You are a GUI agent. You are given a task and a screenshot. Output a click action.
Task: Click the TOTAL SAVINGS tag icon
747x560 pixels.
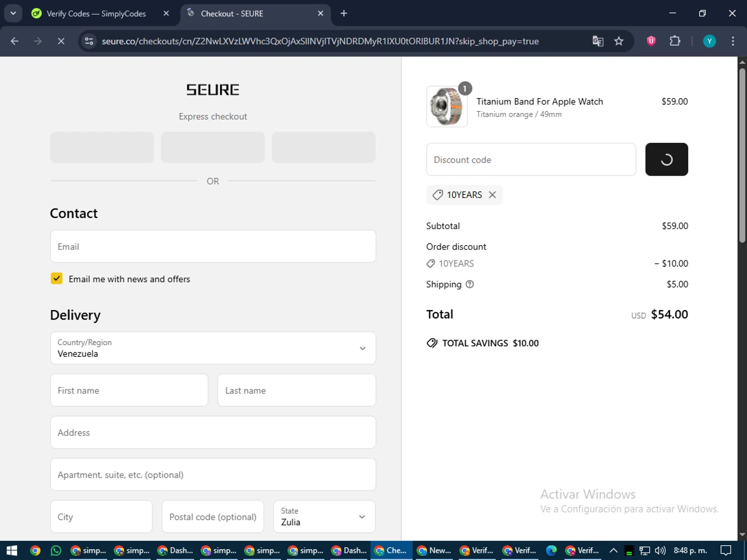[x=432, y=343]
